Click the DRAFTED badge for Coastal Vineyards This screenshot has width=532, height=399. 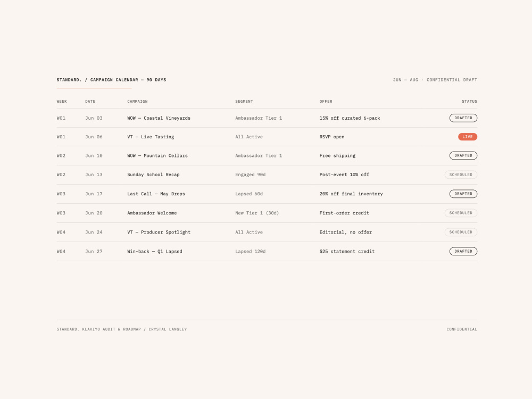(463, 118)
